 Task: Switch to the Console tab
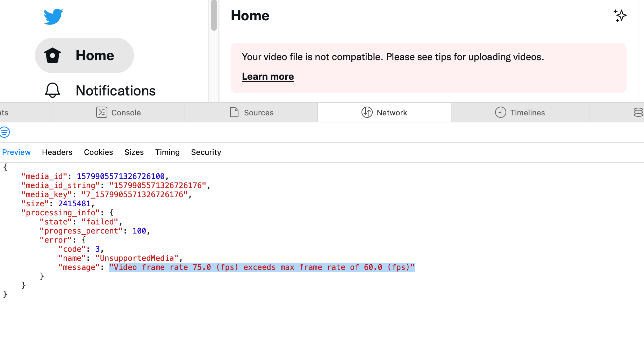[x=119, y=113]
